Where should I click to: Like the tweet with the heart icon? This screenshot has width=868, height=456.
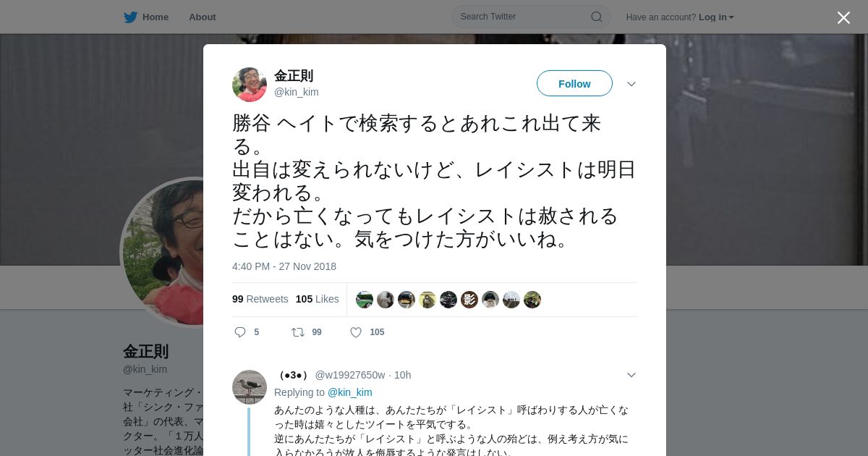pyautogui.click(x=356, y=332)
